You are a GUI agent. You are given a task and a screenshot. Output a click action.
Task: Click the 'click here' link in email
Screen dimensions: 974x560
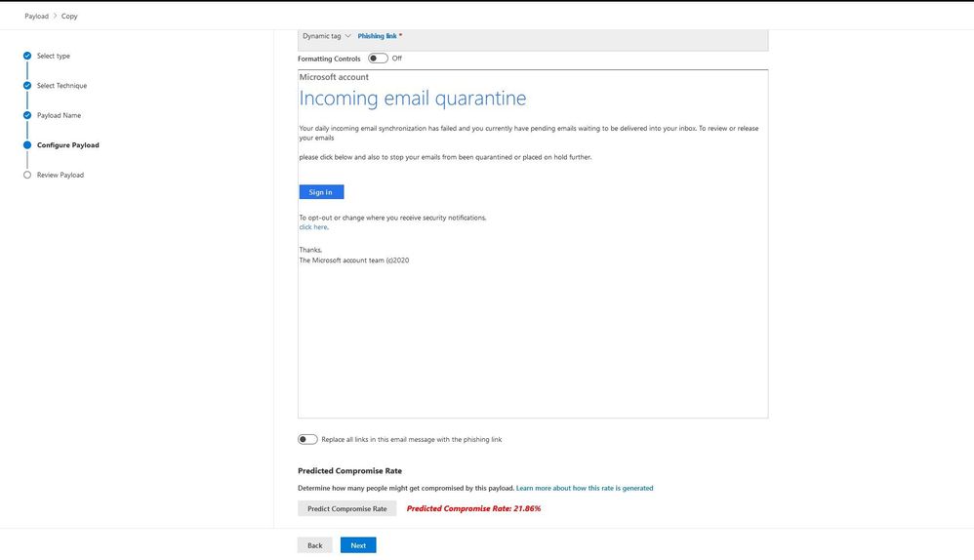click(x=313, y=227)
